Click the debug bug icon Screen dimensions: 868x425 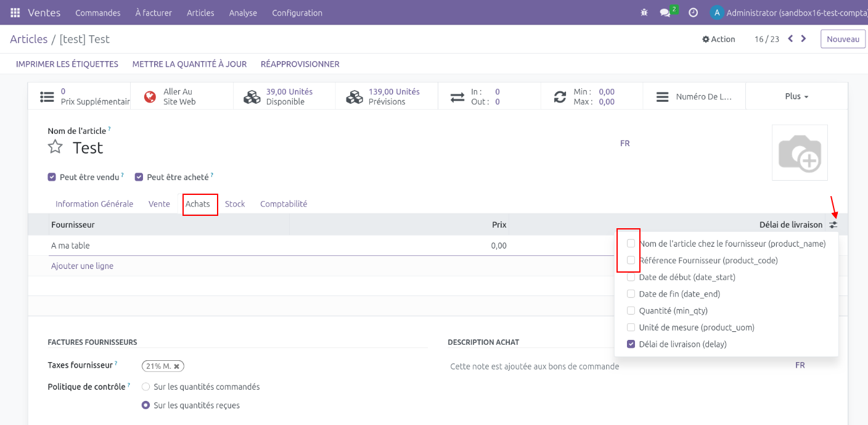click(x=644, y=12)
